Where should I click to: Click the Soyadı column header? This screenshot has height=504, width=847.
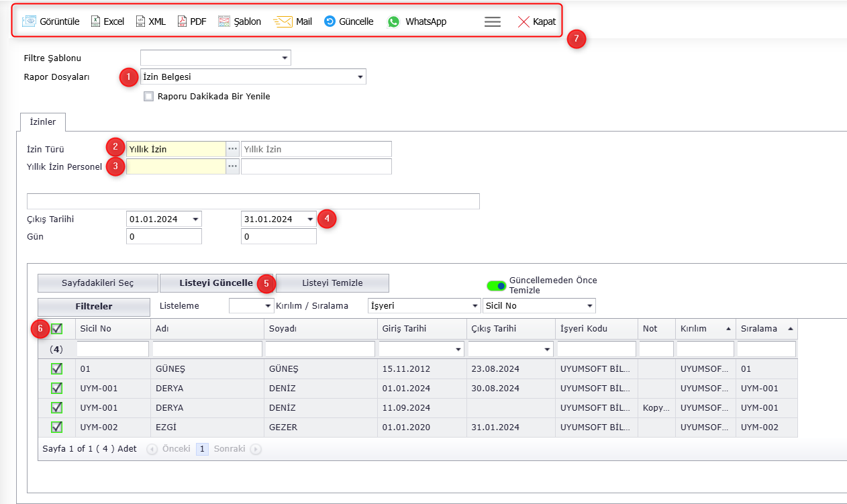pyautogui.click(x=320, y=329)
